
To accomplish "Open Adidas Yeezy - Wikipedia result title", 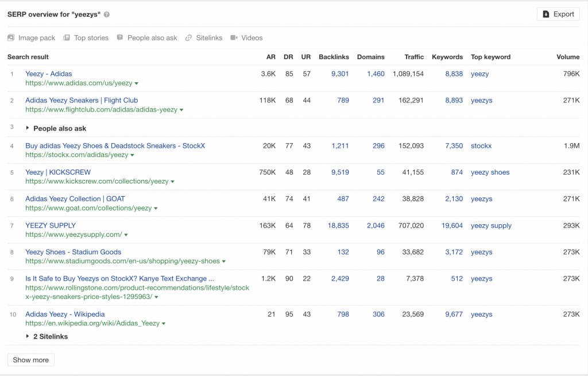I will point(65,314).
